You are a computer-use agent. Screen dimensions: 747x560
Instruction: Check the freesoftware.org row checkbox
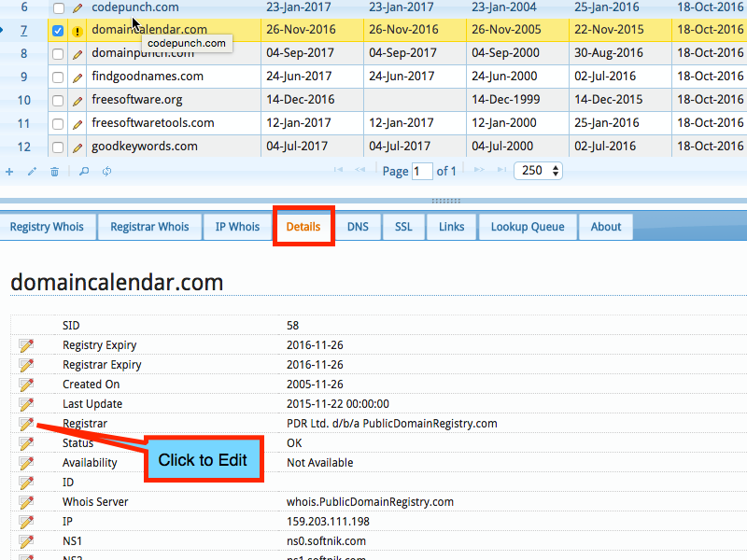58,101
